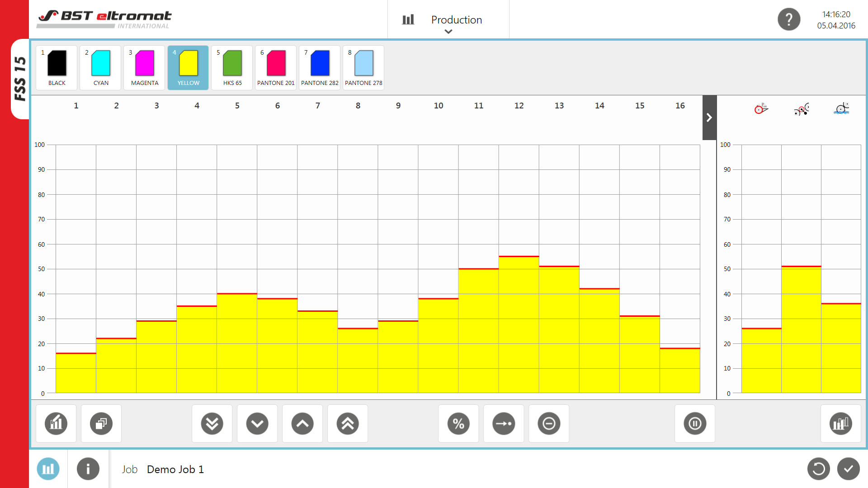Expand the Production dropdown
868x488 pixels.
[448, 19]
